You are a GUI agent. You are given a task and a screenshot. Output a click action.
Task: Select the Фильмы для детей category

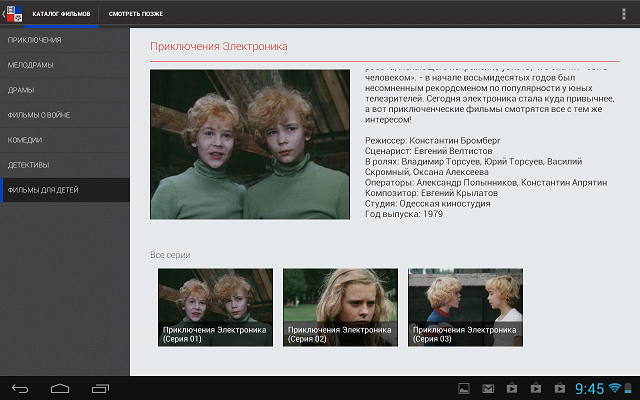[65, 190]
